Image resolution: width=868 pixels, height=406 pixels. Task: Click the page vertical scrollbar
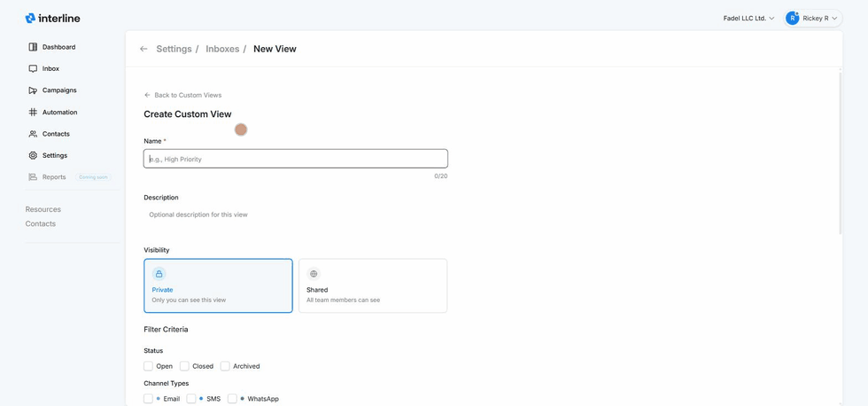841,152
